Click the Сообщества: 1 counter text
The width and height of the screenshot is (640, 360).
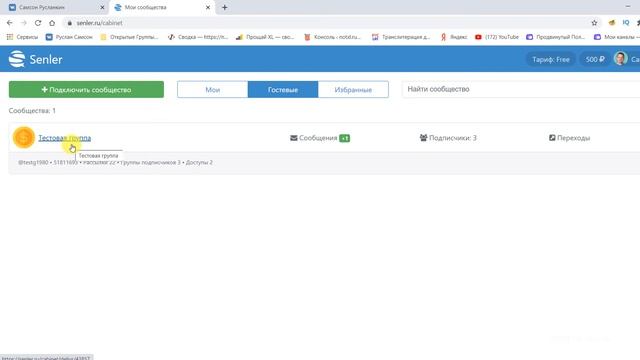pos(32,111)
